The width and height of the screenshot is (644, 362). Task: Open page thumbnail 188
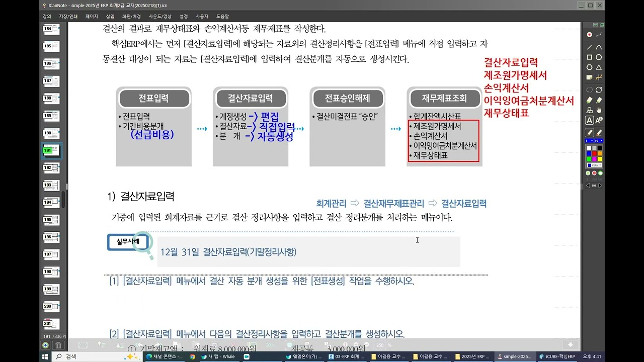pos(51,98)
